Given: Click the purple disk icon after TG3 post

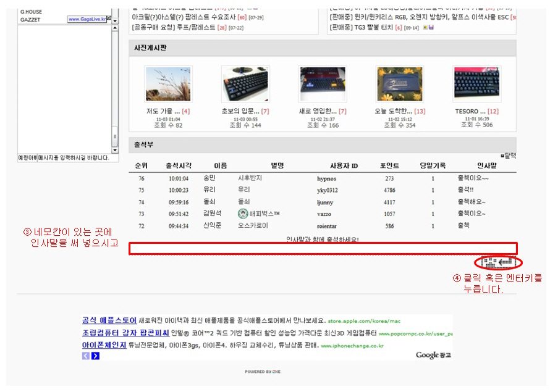Looking at the screenshot, I should pyautogui.click(x=431, y=27).
